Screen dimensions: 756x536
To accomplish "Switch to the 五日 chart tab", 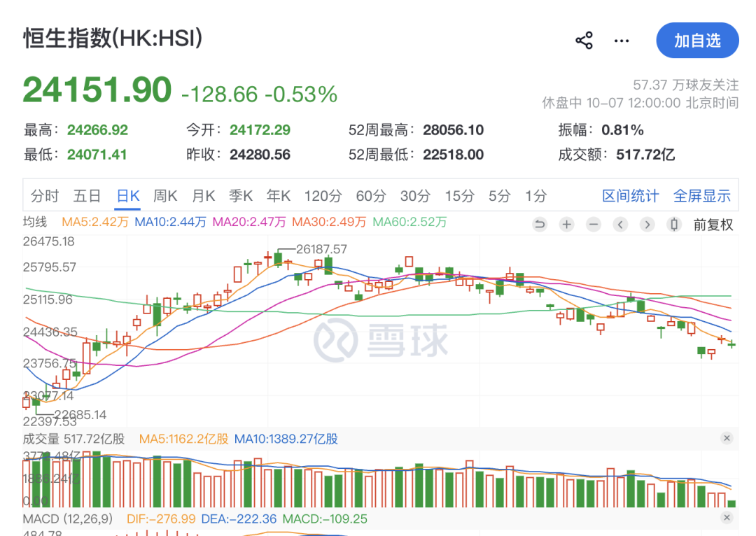I will pos(87,196).
